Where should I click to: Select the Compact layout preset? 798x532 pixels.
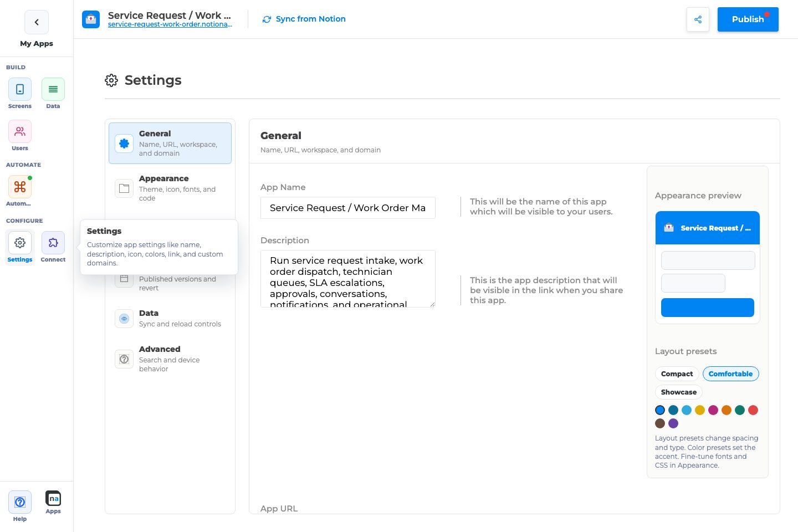pos(677,374)
